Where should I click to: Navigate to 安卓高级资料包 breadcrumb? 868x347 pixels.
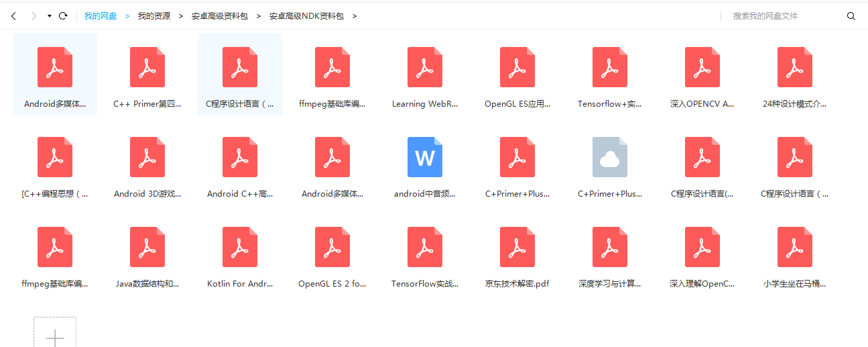[220, 16]
